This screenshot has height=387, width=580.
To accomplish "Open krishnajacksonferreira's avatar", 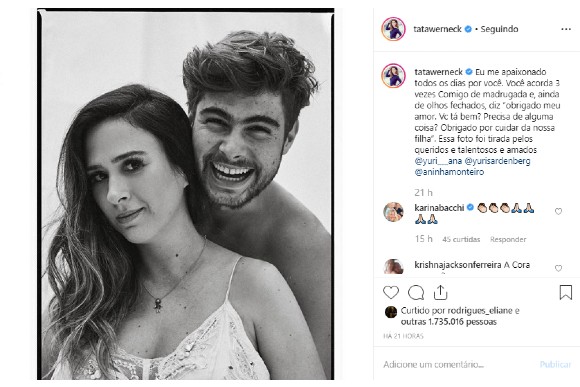I will 393,266.
